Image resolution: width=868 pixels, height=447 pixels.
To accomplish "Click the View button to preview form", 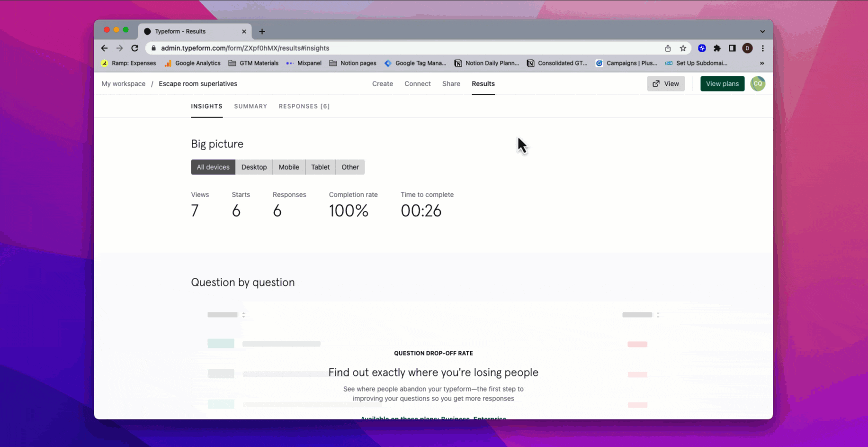I will click(666, 83).
